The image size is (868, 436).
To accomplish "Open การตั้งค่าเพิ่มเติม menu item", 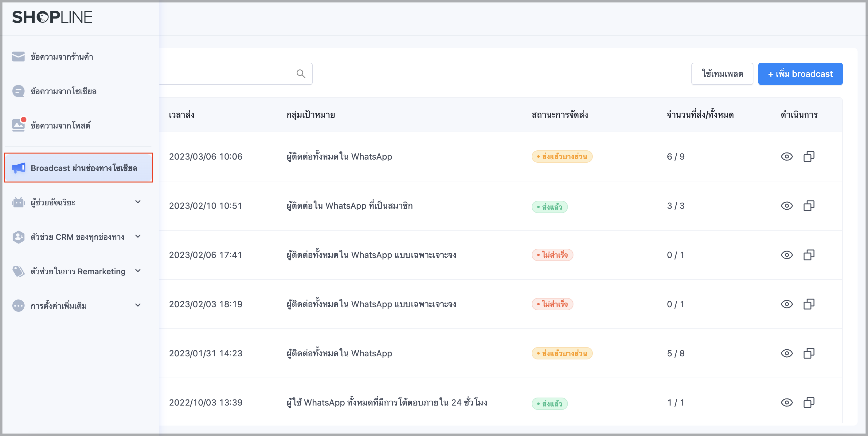I will (x=78, y=306).
